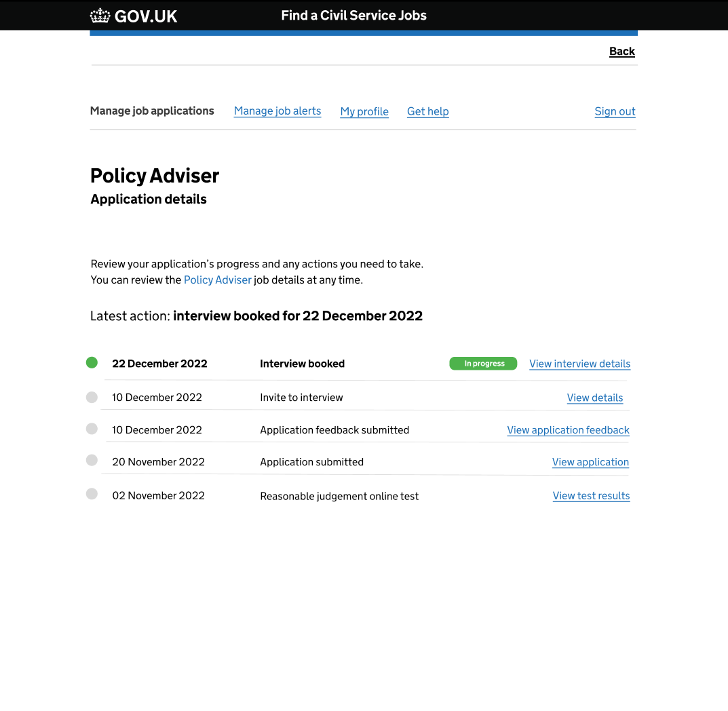
Task: Open the View application link
Action: point(590,462)
